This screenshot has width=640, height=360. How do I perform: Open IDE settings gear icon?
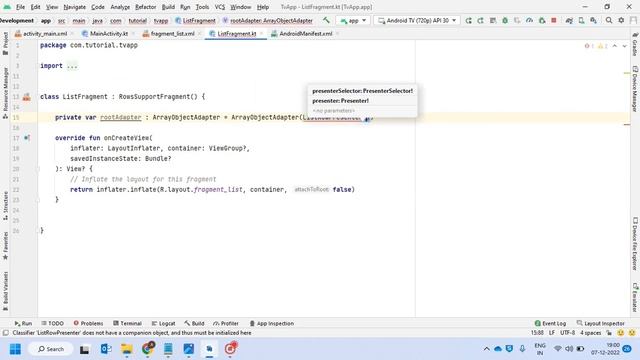tap(621, 20)
